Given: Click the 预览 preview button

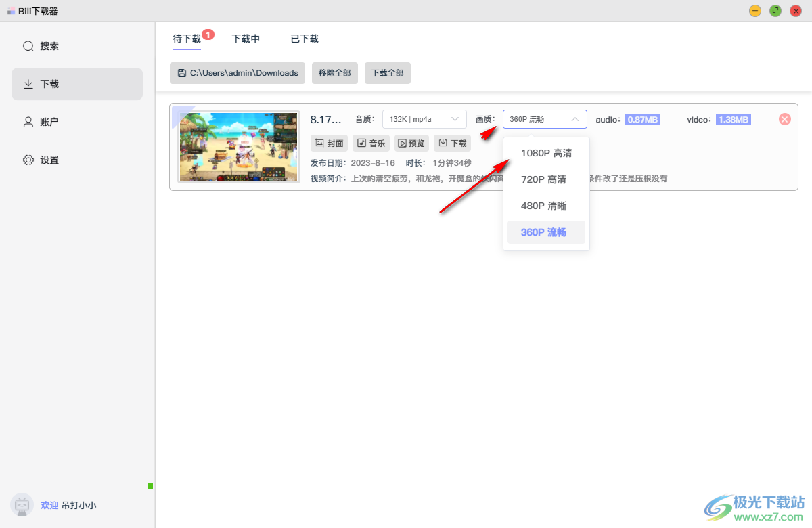Looking at the screenshot, I should [x=411, y=143].
